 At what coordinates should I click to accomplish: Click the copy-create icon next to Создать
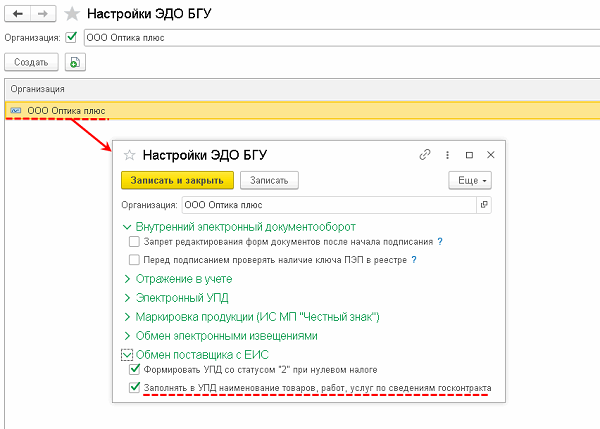75,62
